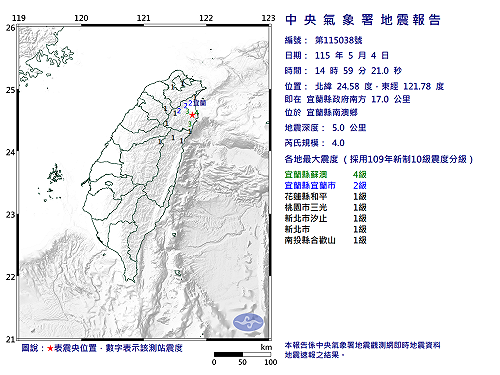Click the Penghu islands on the map

[55, 175]
